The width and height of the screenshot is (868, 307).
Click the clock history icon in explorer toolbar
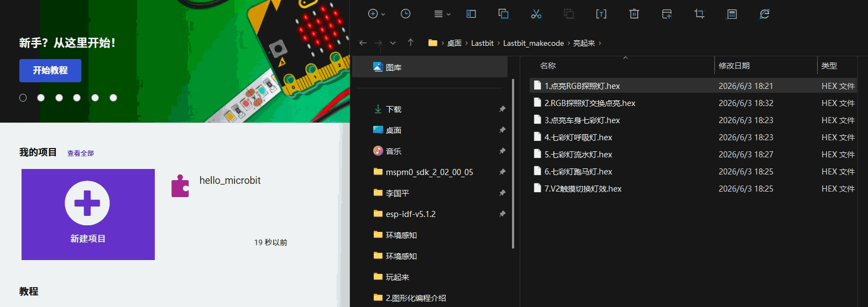406,14
